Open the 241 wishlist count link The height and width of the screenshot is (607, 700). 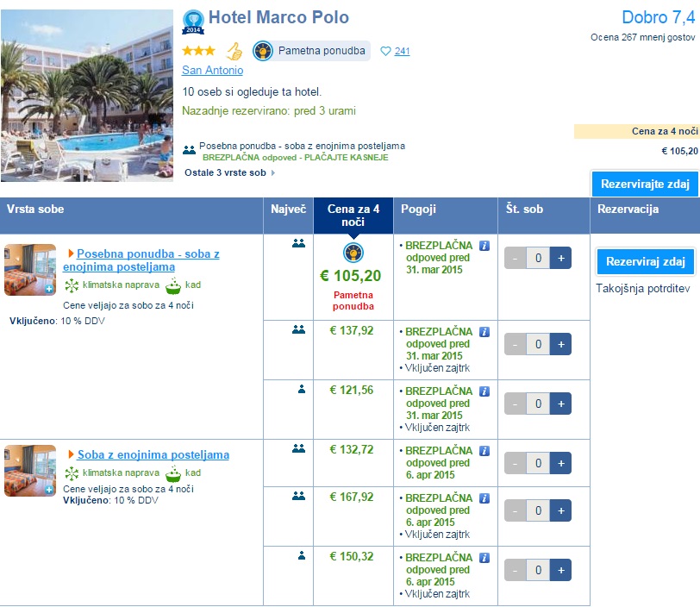(402, 52)
